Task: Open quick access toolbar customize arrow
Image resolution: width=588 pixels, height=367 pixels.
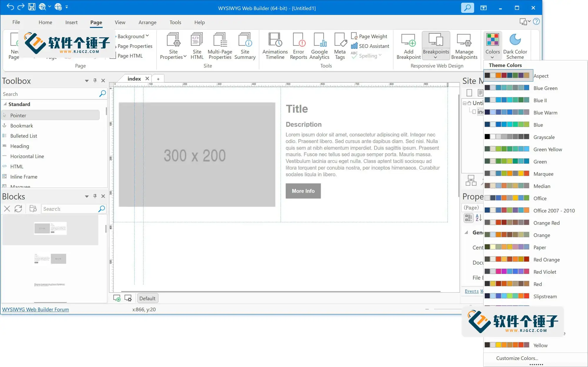Action: (67, 7)
